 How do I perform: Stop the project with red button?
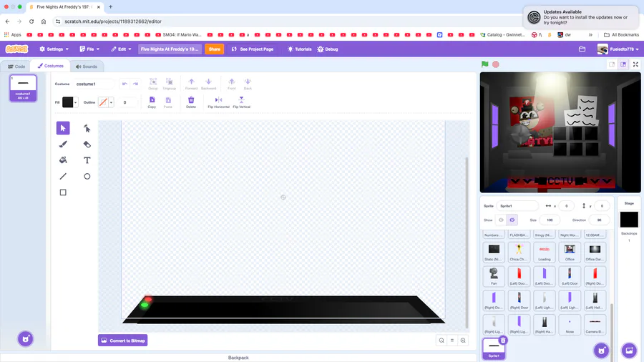point(496,64)
